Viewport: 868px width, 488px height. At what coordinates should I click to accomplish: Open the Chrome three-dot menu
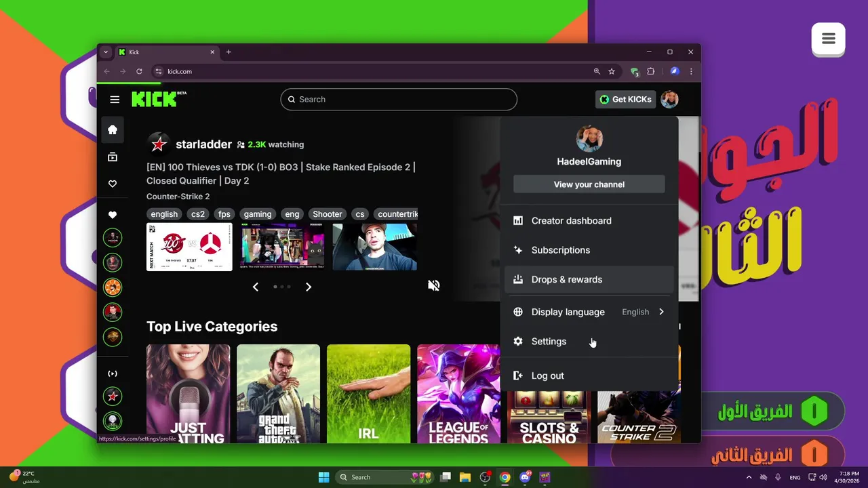[691, 71]
